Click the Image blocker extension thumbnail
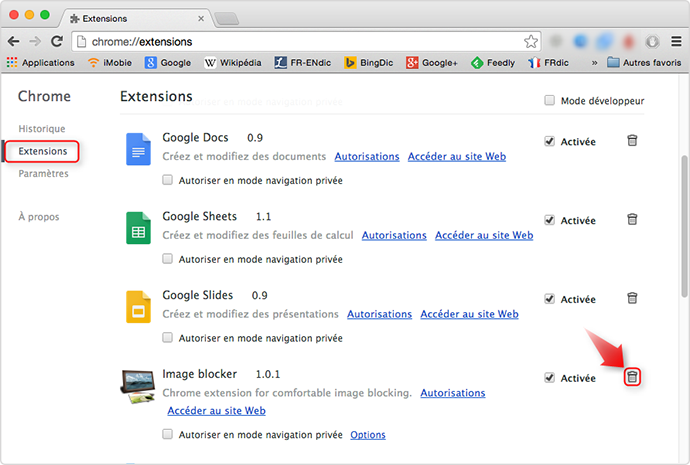This screenshot has height=465, width=690. coord(138,386)
